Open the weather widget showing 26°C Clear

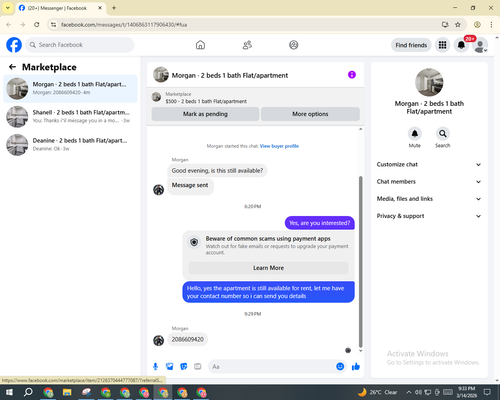tap(377, 392)
